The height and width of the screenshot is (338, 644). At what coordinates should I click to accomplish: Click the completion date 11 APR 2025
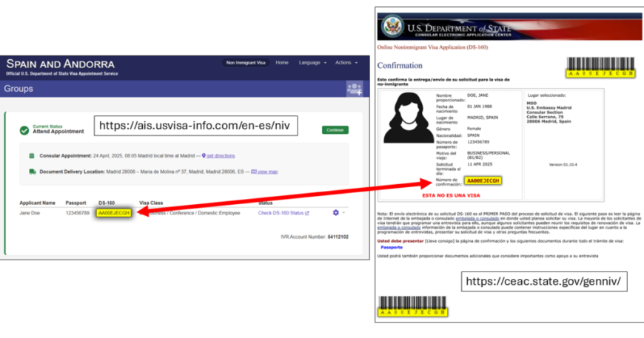[480, 164]
